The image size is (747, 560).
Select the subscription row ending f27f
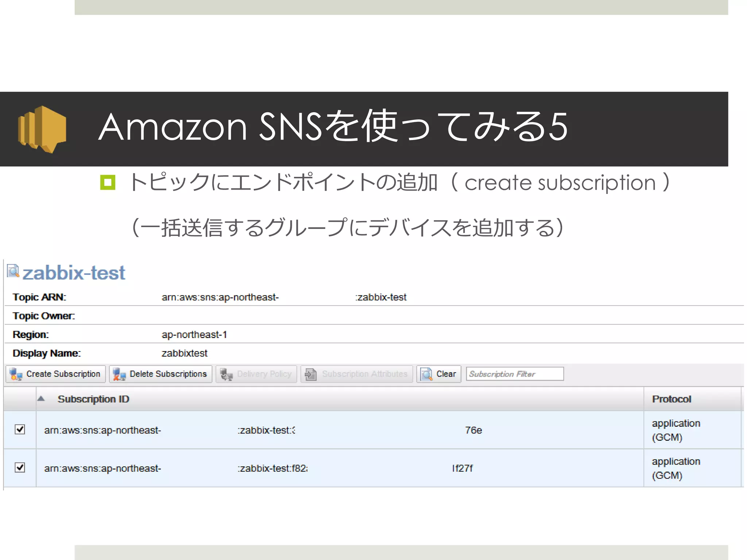373,468
